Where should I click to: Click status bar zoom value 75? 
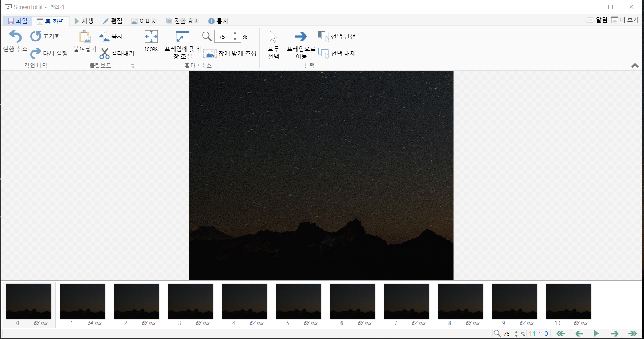(507, 334)
